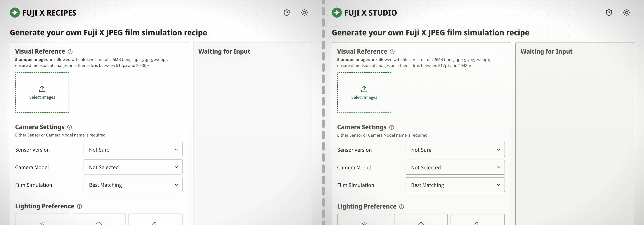Click the FUJI X STUDIO title text
Viewport: 644px width, 225px height.
[x=370, y=13]
